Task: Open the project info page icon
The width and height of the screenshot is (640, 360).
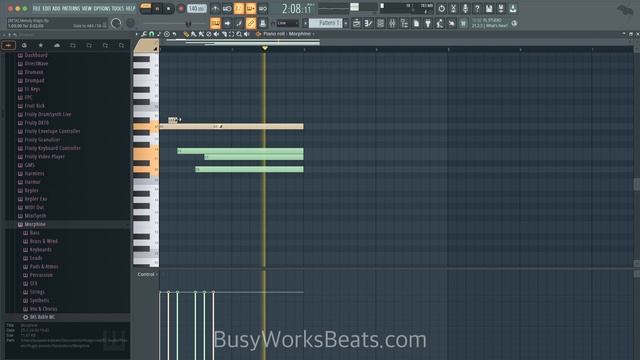Action: (x=416, y=24)
